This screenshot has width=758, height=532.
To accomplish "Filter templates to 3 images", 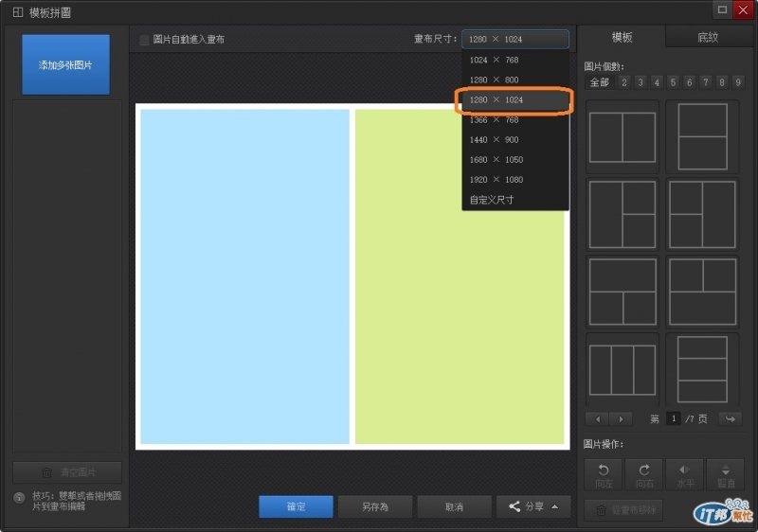I will pyautogui.click(x=641, y=82).
